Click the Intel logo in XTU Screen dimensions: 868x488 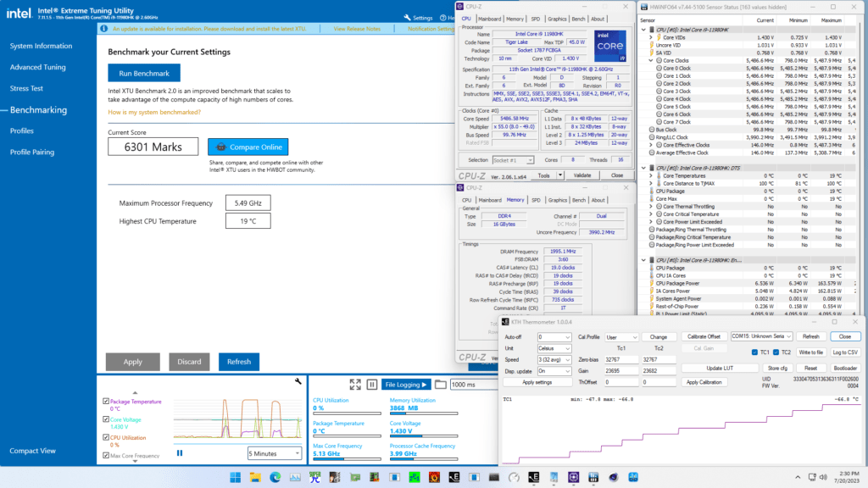(x=19, y=13)
